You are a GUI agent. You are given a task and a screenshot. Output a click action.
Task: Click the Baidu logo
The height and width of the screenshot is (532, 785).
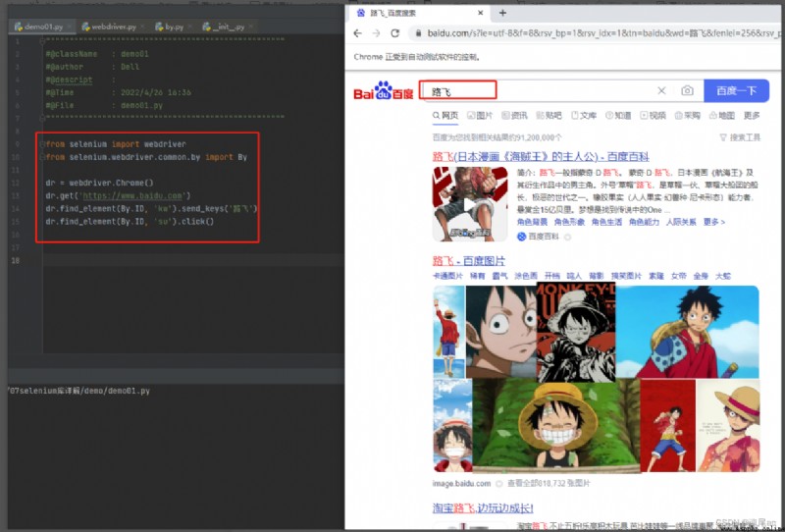tap(384, 90)
